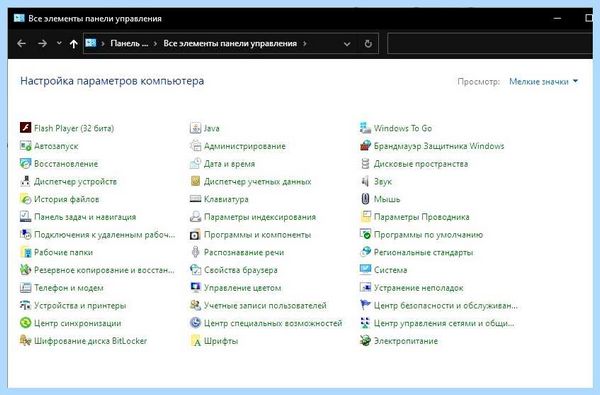Screen dimensions: 600x395
Task: Click the Java icon
Action: point(195,128)
